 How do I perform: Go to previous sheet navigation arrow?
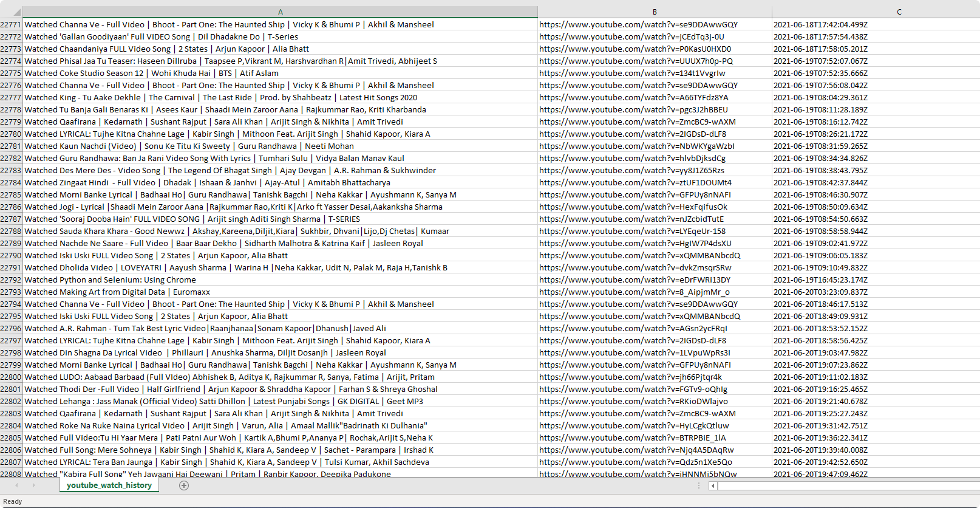click(x=16, y=485)
